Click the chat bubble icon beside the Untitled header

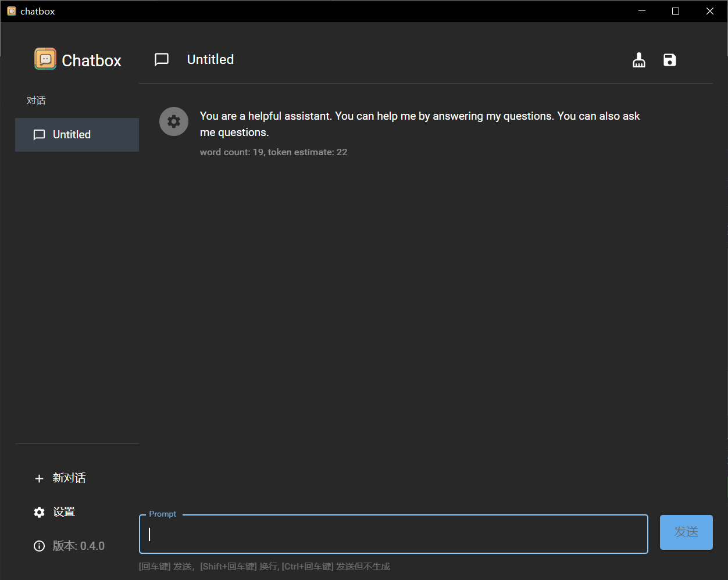(162, 59)
